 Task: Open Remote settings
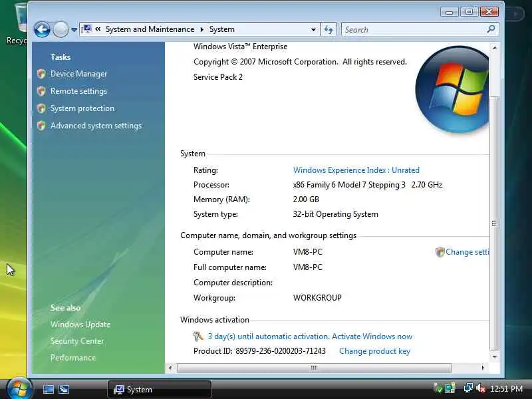(x=78, y=91)
